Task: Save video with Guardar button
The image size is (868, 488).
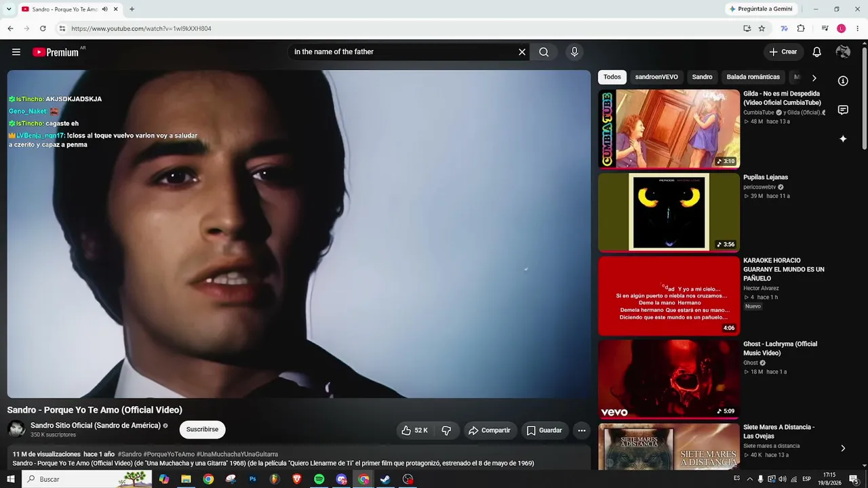Action: click(545, 430)
